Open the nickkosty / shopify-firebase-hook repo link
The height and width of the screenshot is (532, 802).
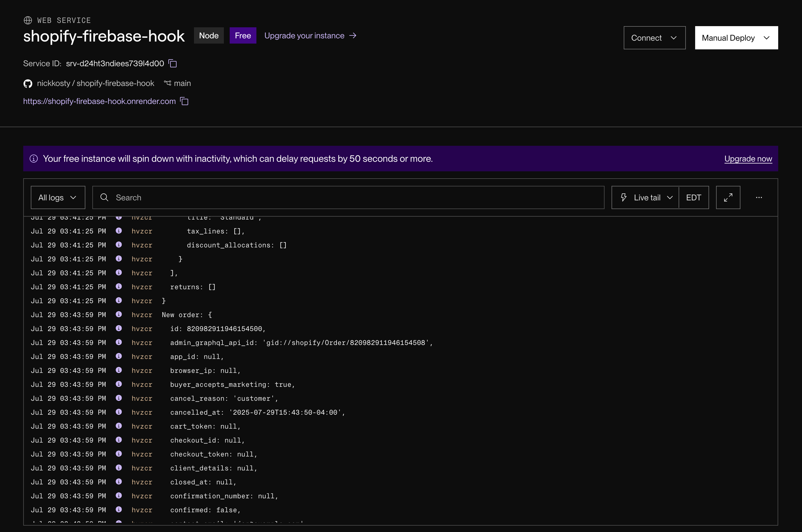pyautogui.click(x=95, y=83)
